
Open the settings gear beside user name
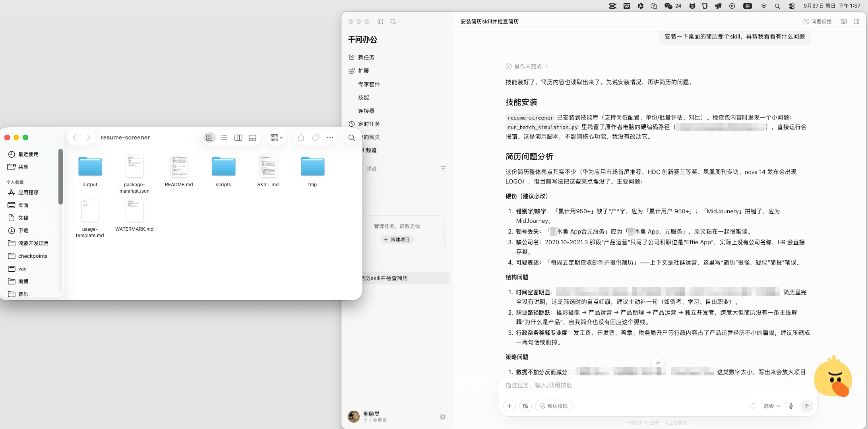442,417
